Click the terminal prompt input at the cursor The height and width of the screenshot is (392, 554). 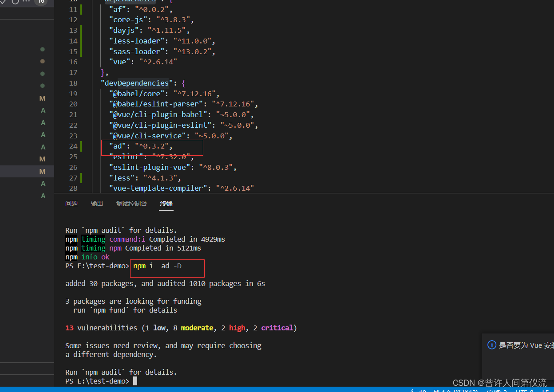pyautogui.click(x=135, y=381)
